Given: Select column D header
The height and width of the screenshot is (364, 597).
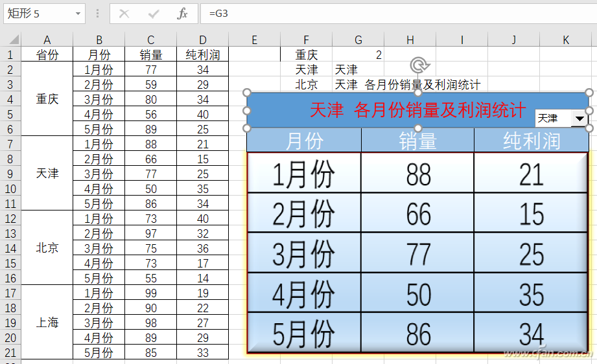Looking at the screenshot, I should pos(202,40).
